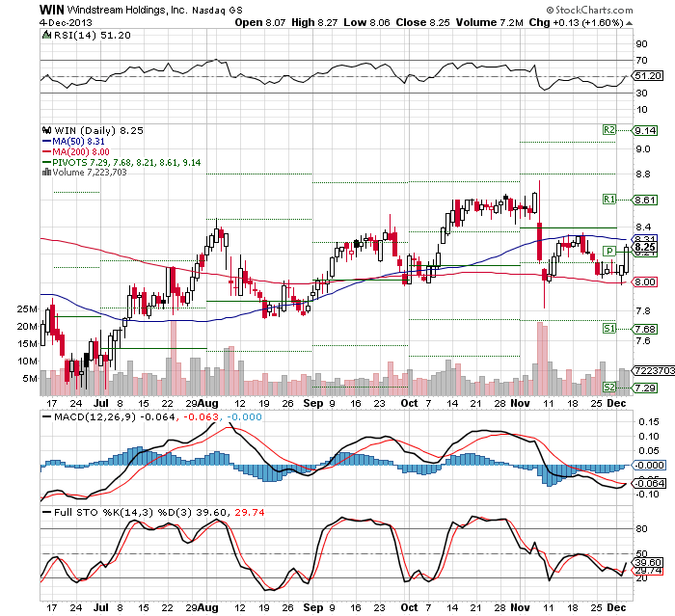Click the bold 8.25 last price tag

645,247
